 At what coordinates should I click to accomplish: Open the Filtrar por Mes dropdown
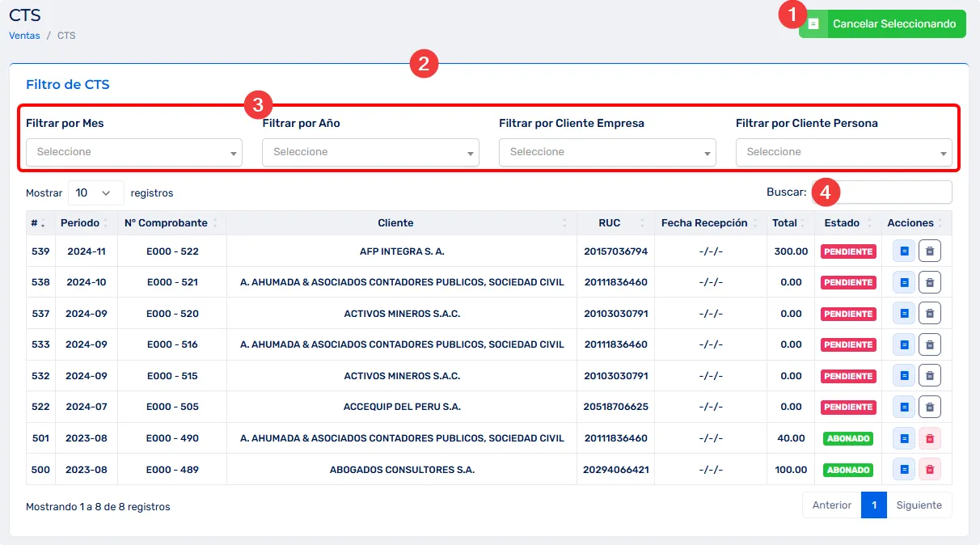[x=134, y=152]
